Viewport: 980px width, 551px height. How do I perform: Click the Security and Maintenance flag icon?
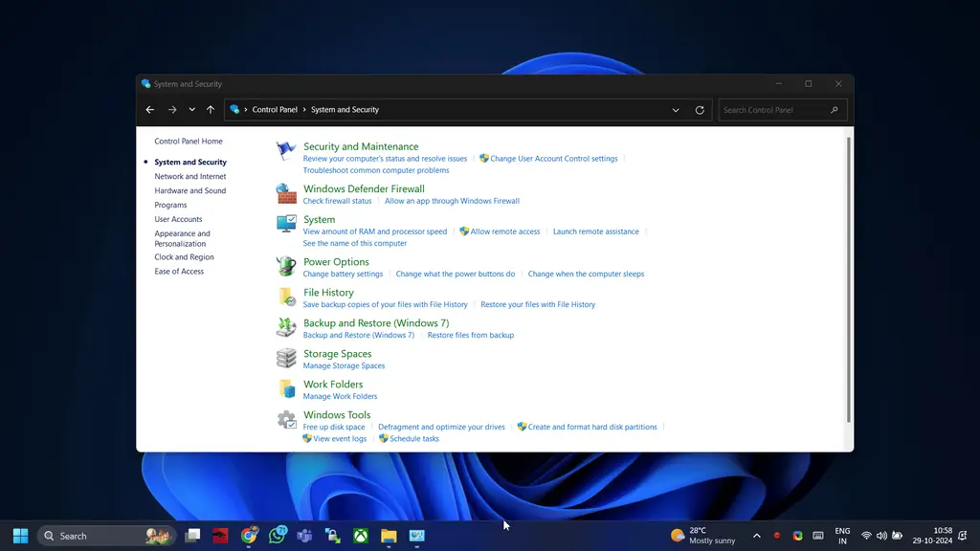pos(286,150)
